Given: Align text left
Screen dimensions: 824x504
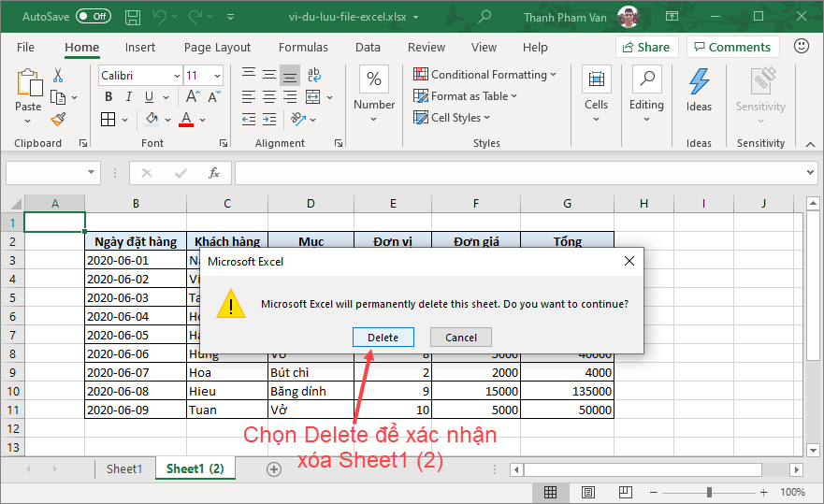Looking at the screenshot, I should [249, 96].
